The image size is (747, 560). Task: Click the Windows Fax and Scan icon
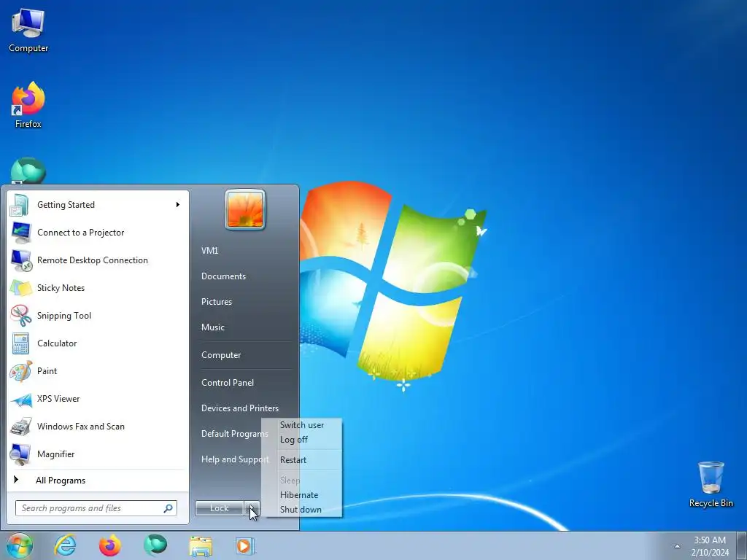coord(20,427)
